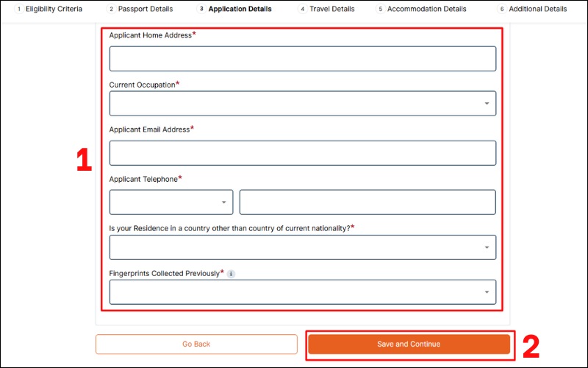
Task: Open the Current Occupation dropdown
Action: pos(302,104)
